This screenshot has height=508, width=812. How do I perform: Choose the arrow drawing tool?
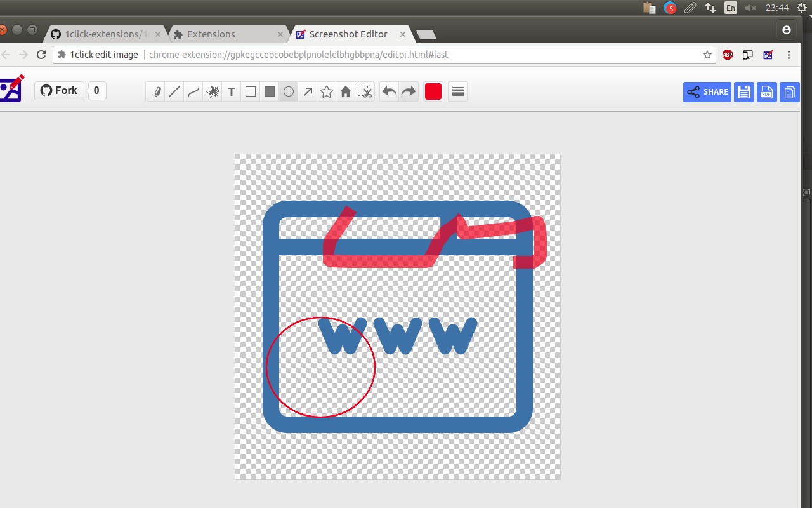click(x=308, y=92)
